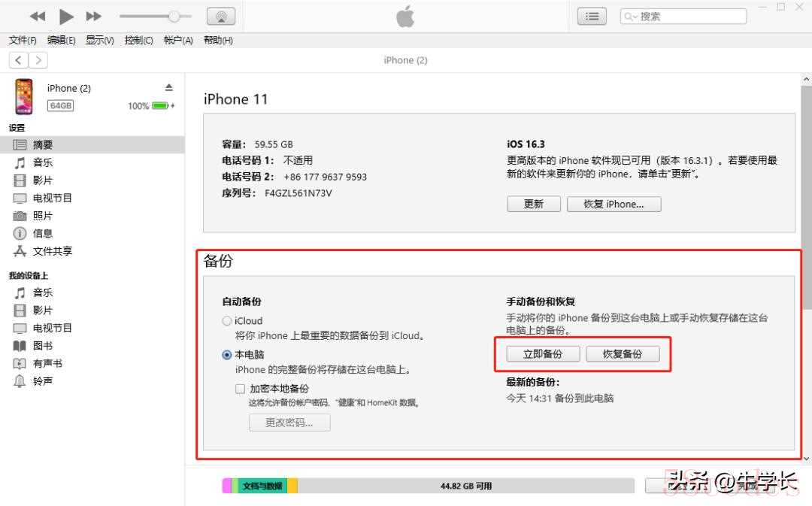Go forward with the right arrow
This screenshot has height=506, width=812.
point(38,61)
